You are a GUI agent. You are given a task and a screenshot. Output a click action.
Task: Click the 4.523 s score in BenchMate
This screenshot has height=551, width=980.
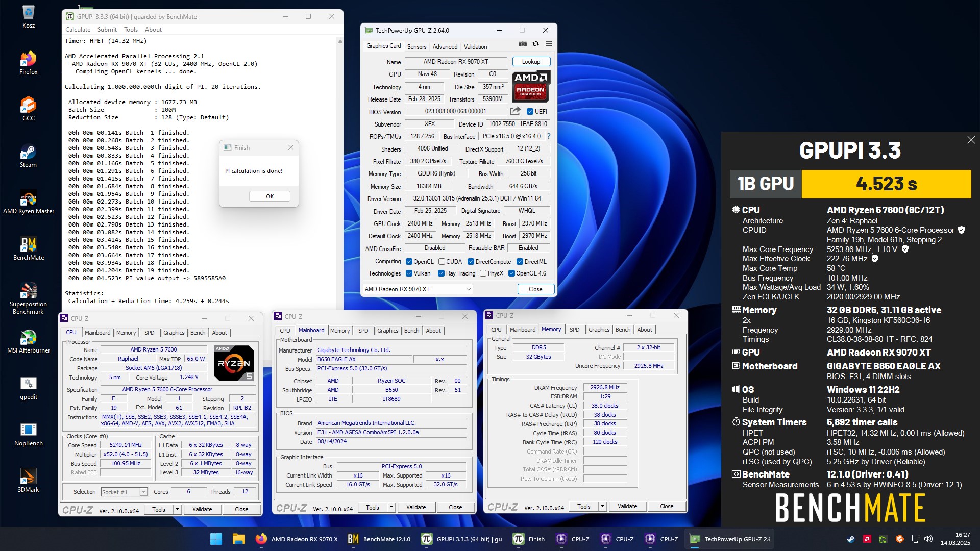886,184
